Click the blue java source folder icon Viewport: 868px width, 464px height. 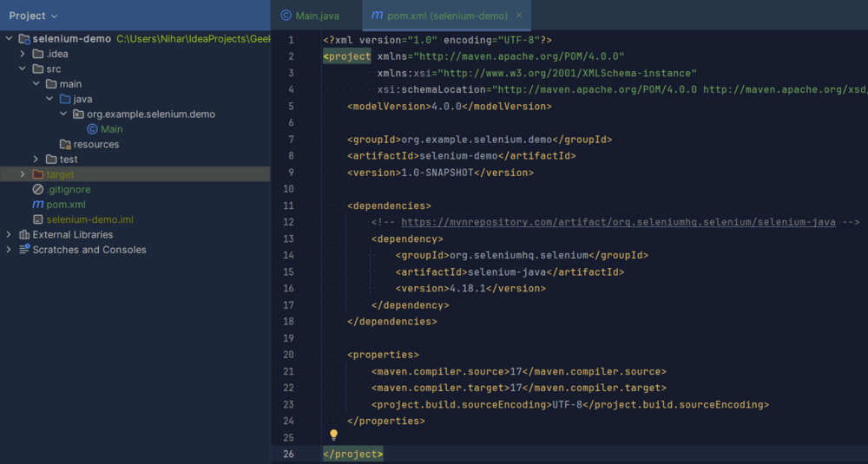click(x=65, y=99)
